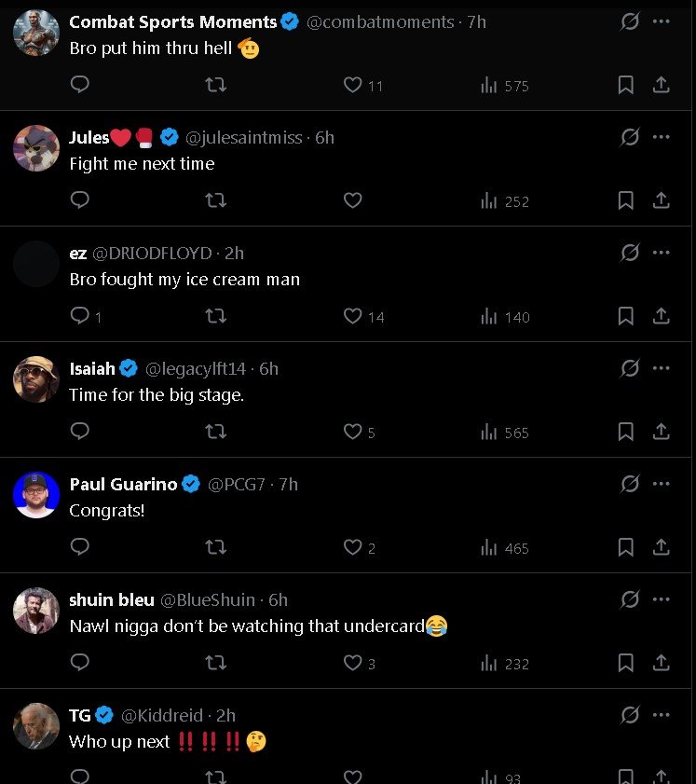This screenshot has height=784, width=696.
Task: Click Jules' profile avatar picture
Action: (x=36, y=148)
